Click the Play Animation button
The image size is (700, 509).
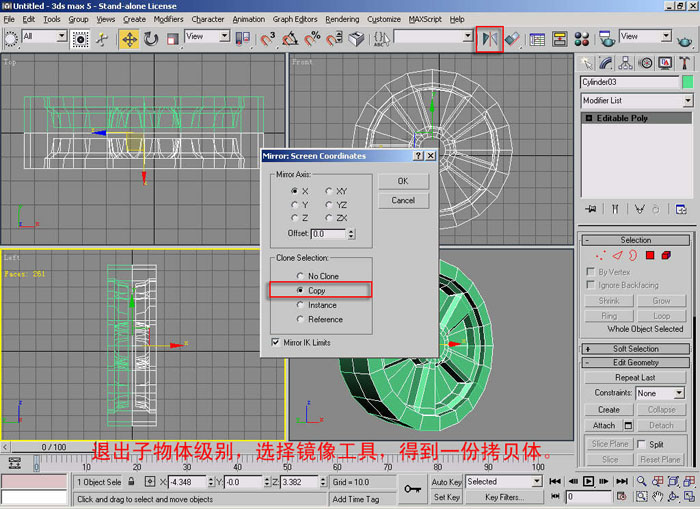[588, 481]
